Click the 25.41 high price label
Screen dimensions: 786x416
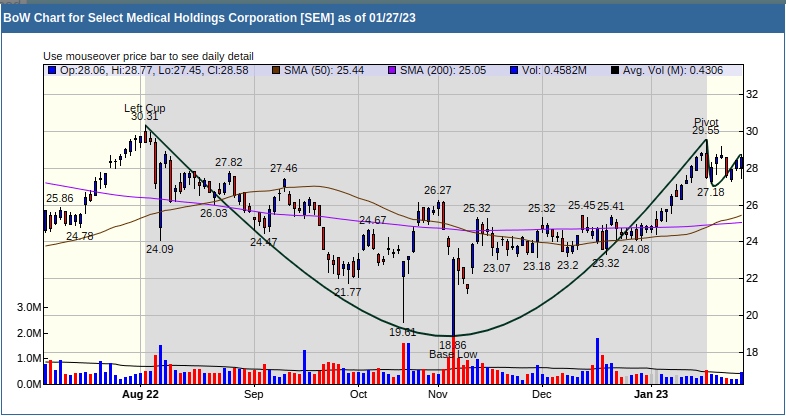coord(611,206)
